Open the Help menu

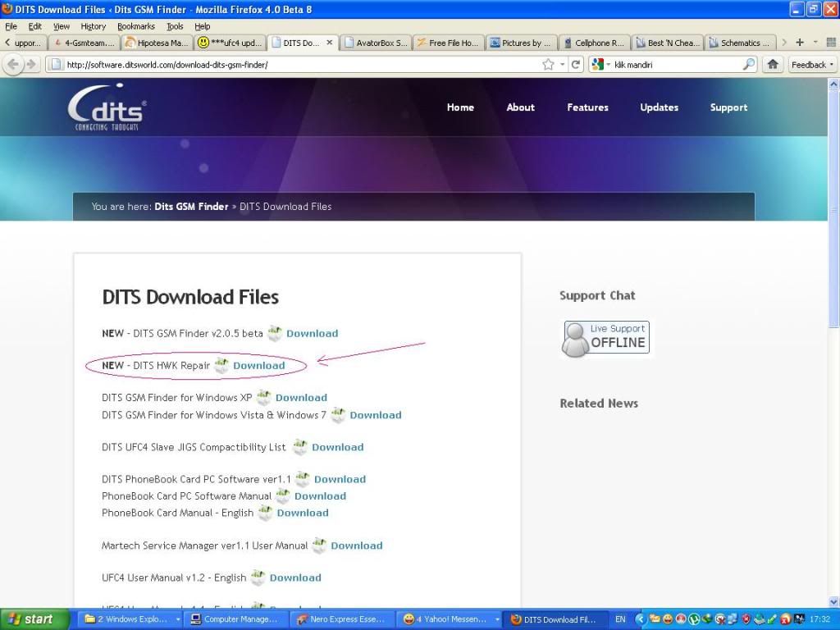point(202,26)
